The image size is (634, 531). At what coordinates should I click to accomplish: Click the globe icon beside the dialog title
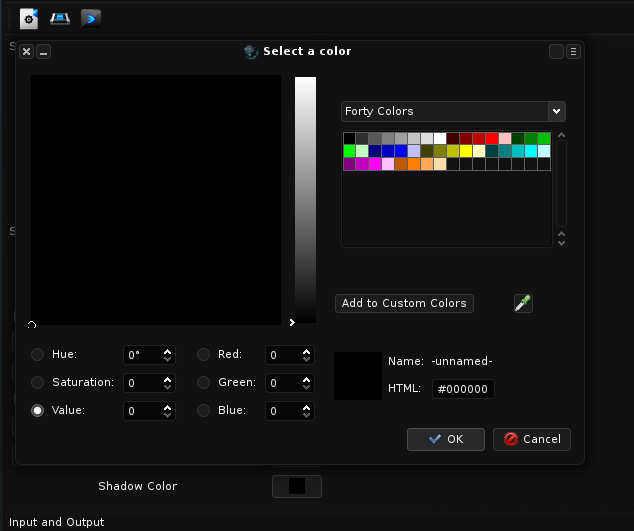[251, 51]
